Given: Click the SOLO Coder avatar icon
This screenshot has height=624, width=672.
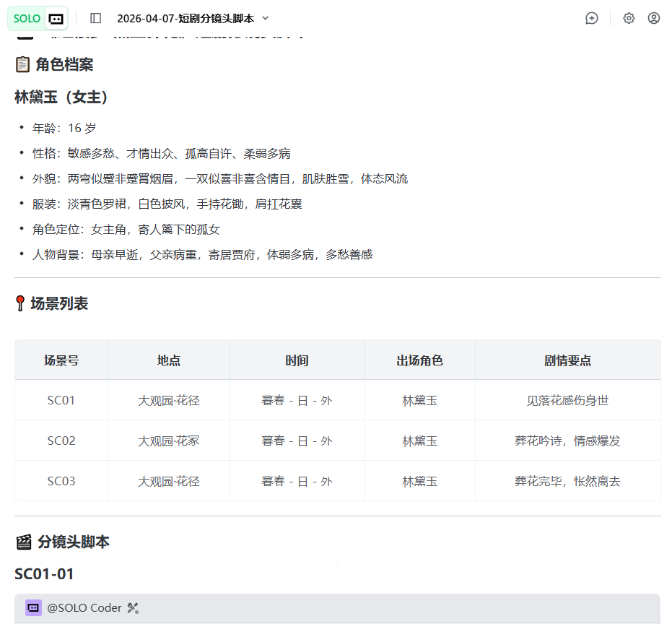Looking at the screenshot, I should 33,608.
